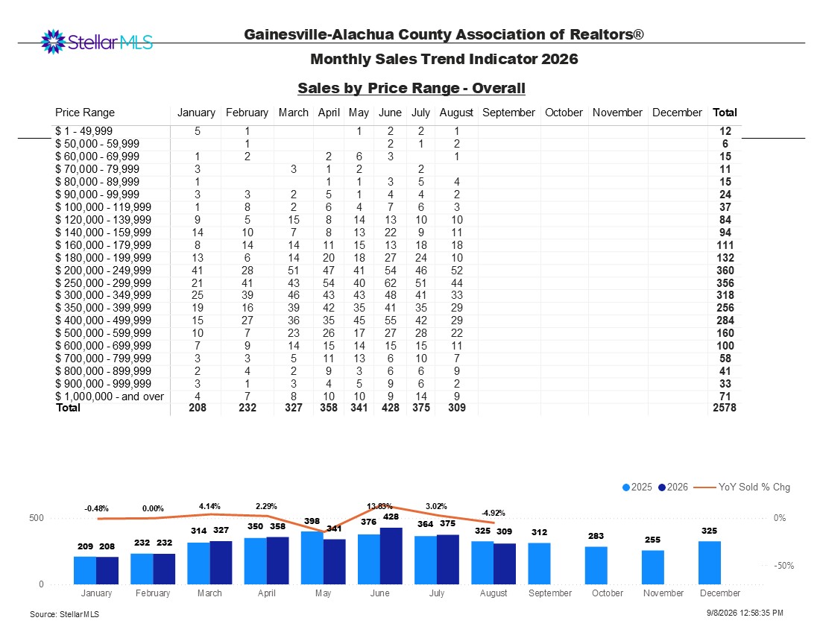Screen dimensions: 823x644
Task: Click the "May" label on the chart axis
Action: (324, 593)
